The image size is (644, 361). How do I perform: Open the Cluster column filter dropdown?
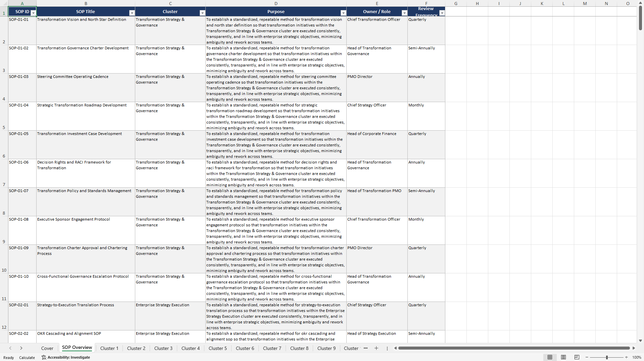click(202, 13)
